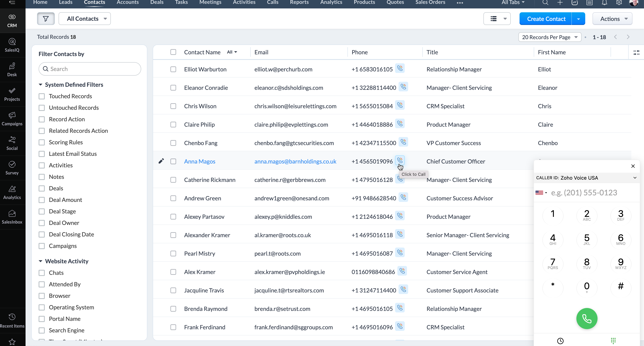Click-to-call Chris Wilson's phone number
Viewport: 644px width, 346px height.
coord(400,105)
